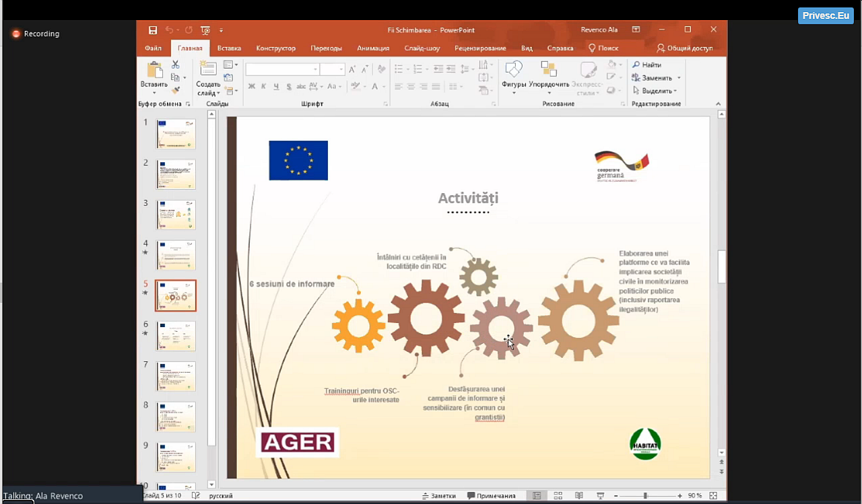Toggle the Comments (Примечания) pane
Viewport: 862px width, 504px height.
tap(491, 496)
